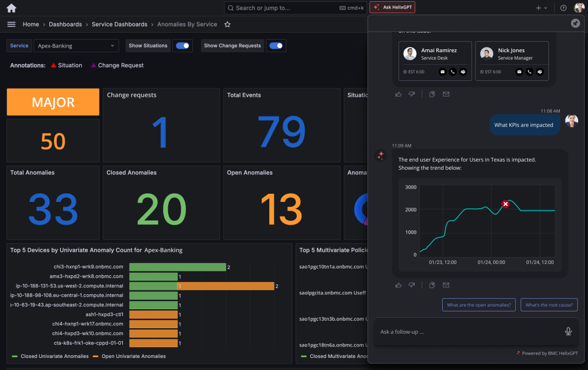
Task: Thumbs down the contacts response
Action: pyautogui.click(x=411, y=95)
